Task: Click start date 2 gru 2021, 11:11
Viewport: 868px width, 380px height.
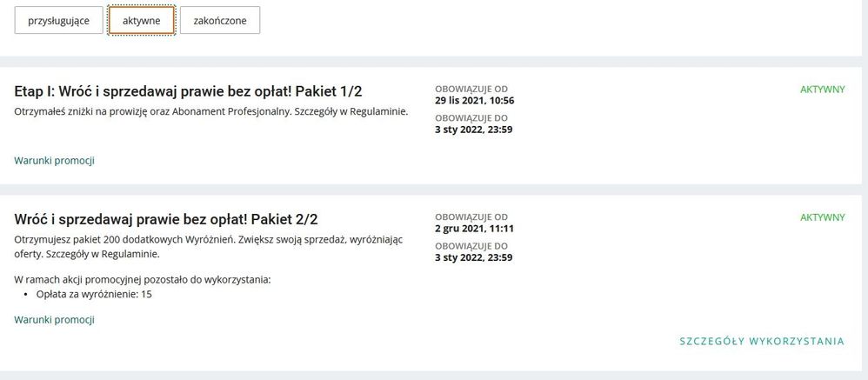Action: [474, 229]
